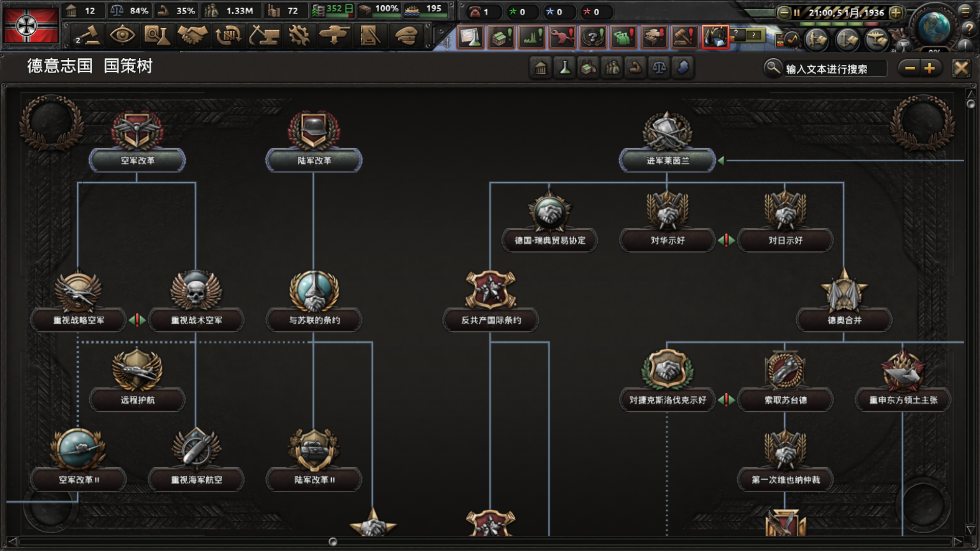Select the 重申东方领土主张 focus
This screenshot has width=980, height=551.
[x=903, y=381]
